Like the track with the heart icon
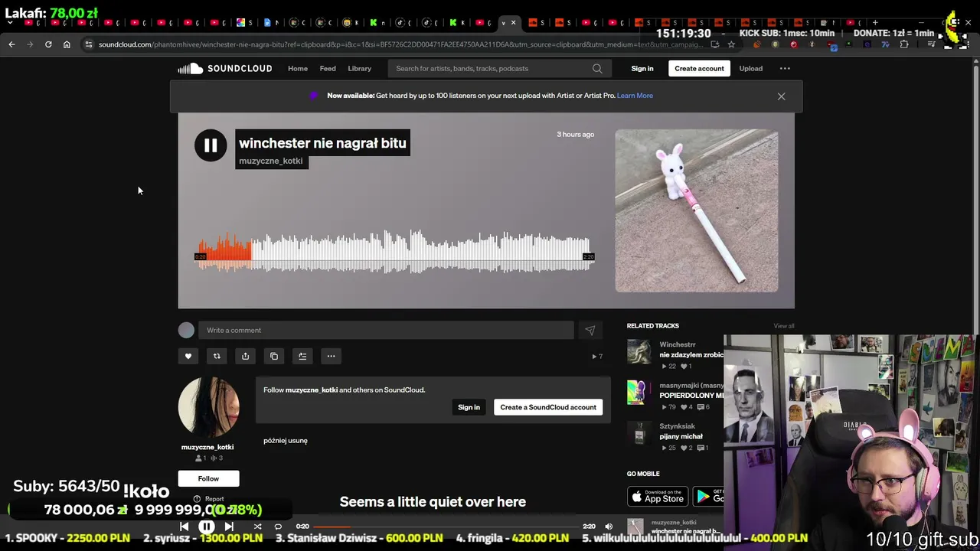Screen dimensions: 980x551 (x=188, y=356)
